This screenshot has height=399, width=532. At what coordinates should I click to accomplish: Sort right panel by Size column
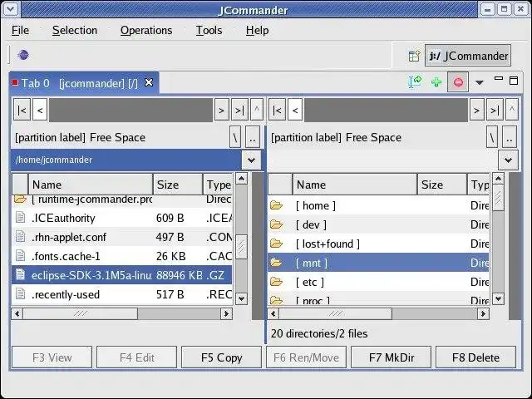(x=442, y=185)
